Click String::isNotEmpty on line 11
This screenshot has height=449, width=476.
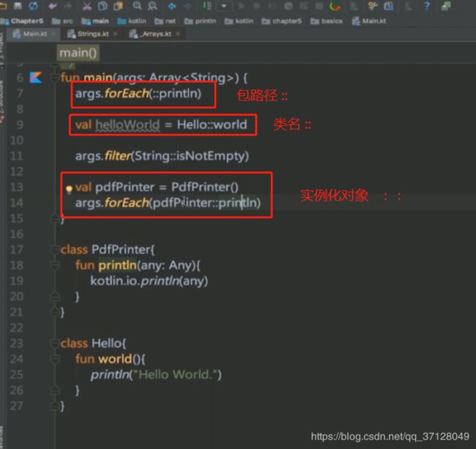tap(190, 156)
